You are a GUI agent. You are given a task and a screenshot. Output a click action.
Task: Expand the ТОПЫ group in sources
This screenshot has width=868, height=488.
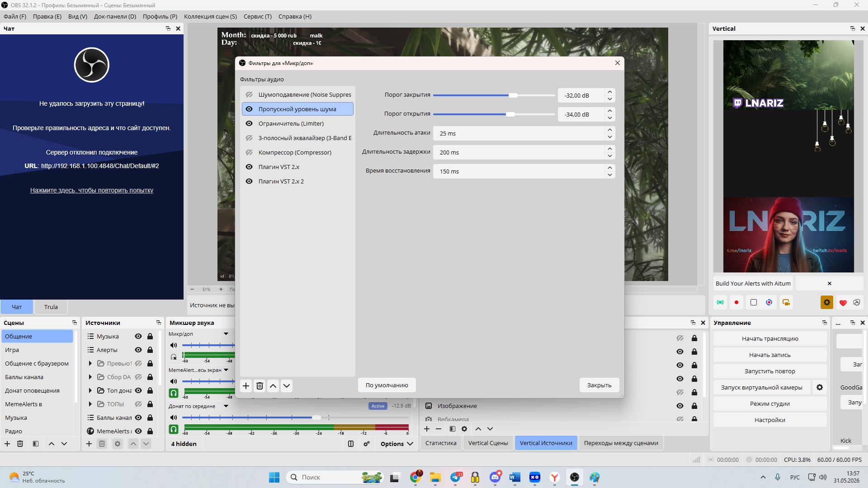pos(90,404)
